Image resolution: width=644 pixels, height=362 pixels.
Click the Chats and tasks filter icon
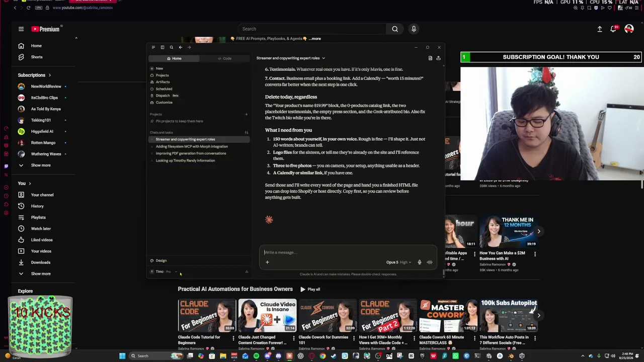(246, 132)
